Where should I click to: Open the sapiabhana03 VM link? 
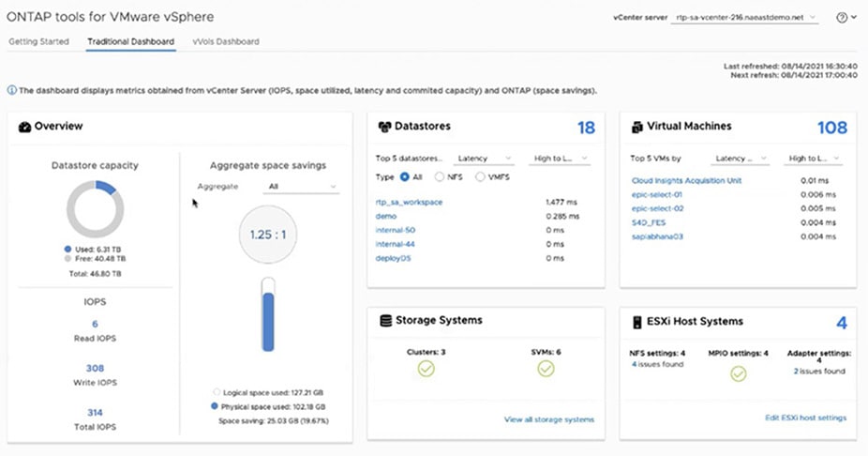tap(658, 236)
